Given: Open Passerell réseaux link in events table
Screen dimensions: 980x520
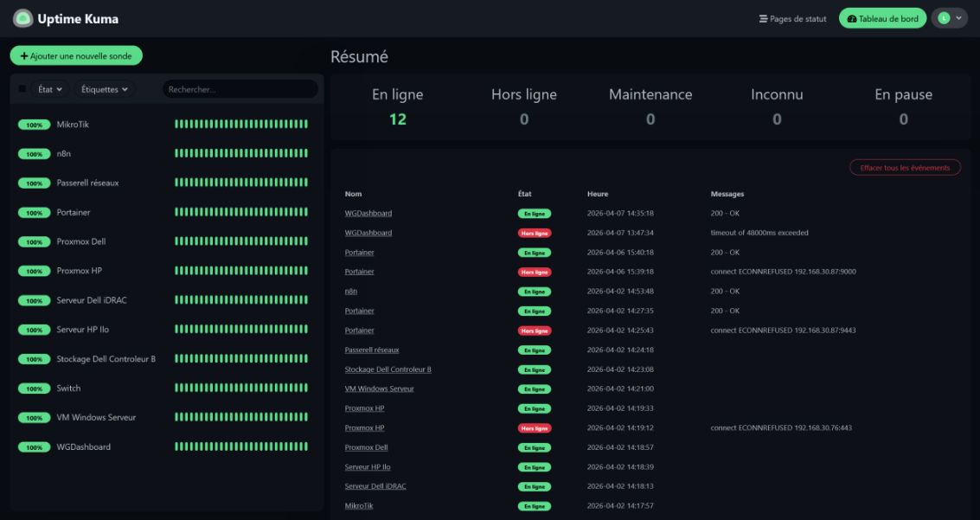Looking at the screenshot, I should click(x=372, y=350).
